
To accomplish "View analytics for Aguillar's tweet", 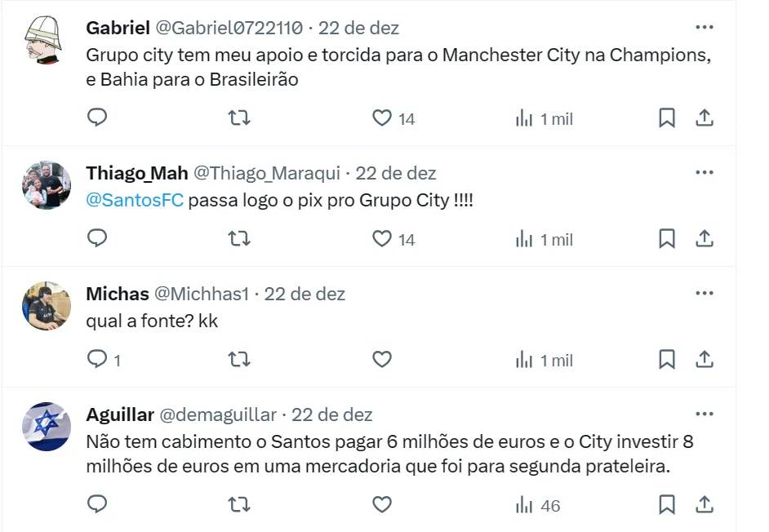I will 538,506.
